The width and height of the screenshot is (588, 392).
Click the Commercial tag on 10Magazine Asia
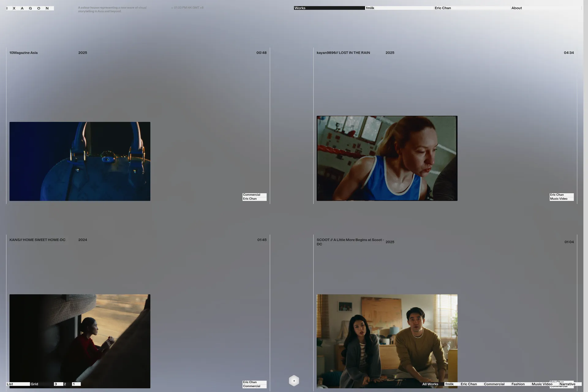tap(251, 195)
